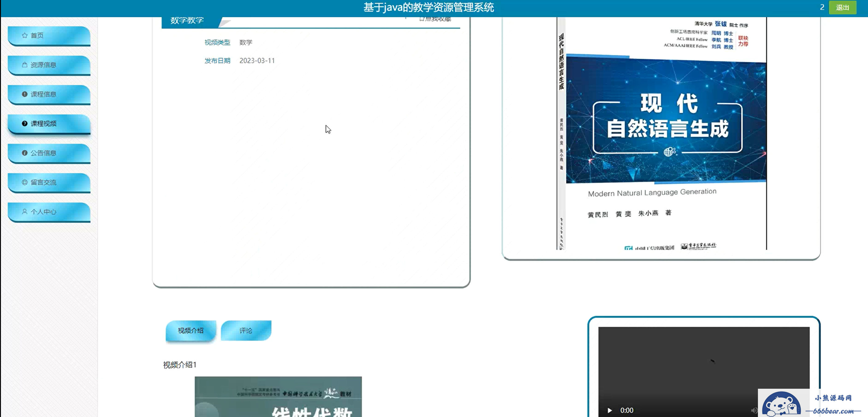
Task: Click the 视频类型 label
Action: pos(217,42)
